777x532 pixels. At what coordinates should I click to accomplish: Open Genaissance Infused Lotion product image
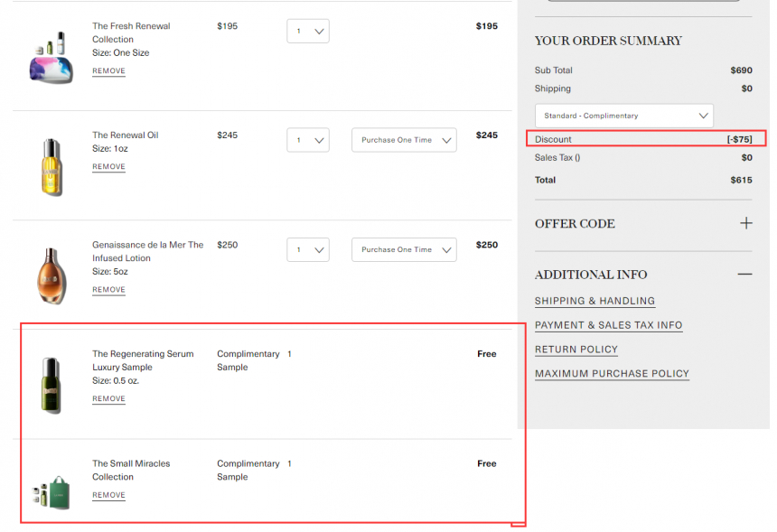tap(51, 275)
